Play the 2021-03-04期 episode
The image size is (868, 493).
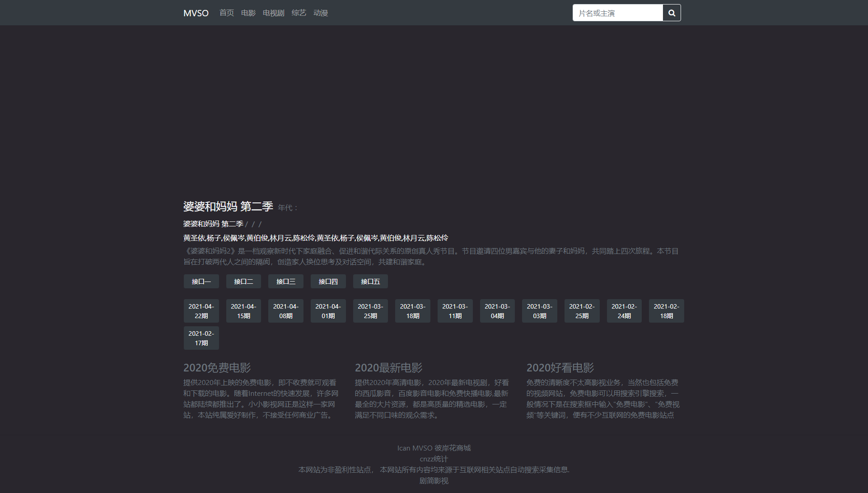[497, 311]
